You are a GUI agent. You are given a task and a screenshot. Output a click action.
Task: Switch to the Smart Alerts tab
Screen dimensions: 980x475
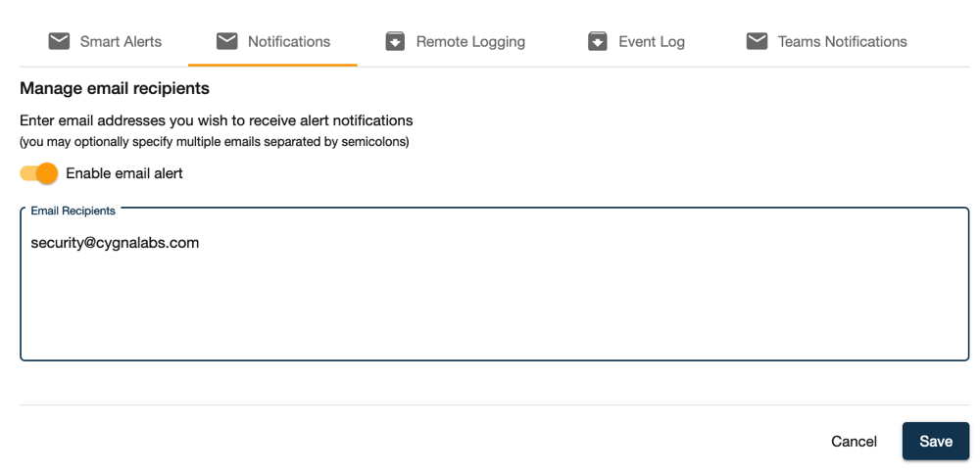[x=105, y=42]
